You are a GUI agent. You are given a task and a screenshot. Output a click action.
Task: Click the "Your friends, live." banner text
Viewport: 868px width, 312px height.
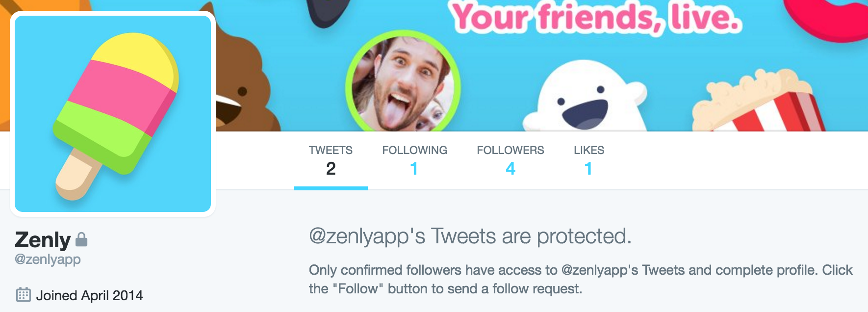coord(595,17)
